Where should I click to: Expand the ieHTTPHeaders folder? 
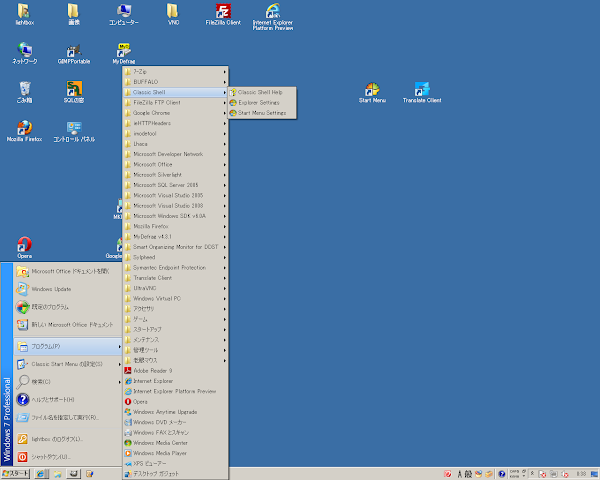pos(176,123)
